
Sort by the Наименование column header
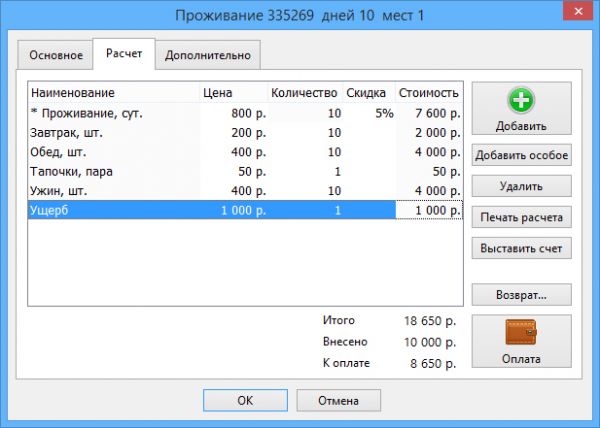(x=114, y=93)
